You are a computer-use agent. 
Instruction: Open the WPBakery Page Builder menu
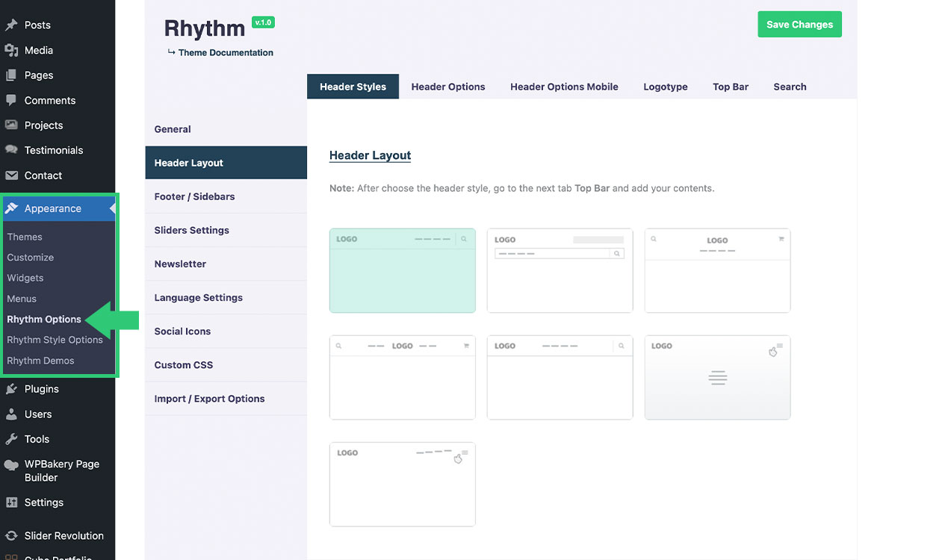[x=61, y=470]
